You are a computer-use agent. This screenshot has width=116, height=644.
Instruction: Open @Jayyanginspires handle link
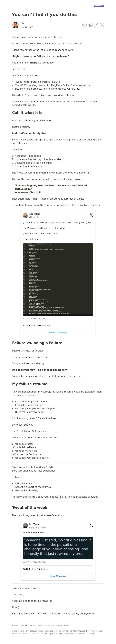38,527
